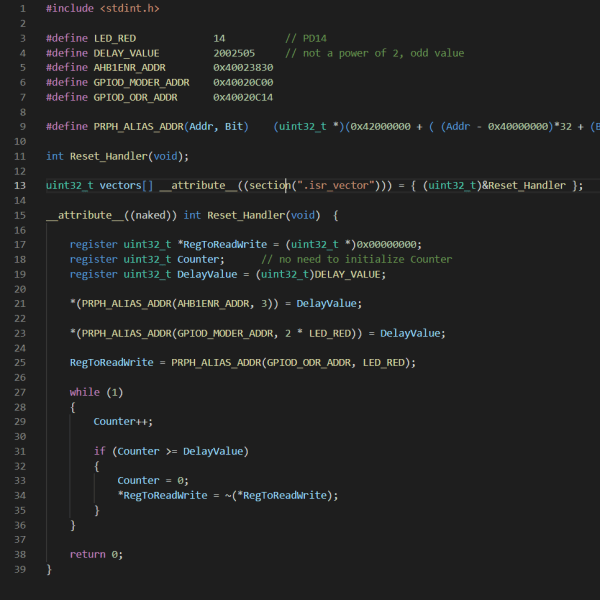Viewport: 600px width, 600px height.
Task: Click GPIOD_ODR_ADDR in its #define on line 7
Action: pyautogui.click(x=135, y=98)
